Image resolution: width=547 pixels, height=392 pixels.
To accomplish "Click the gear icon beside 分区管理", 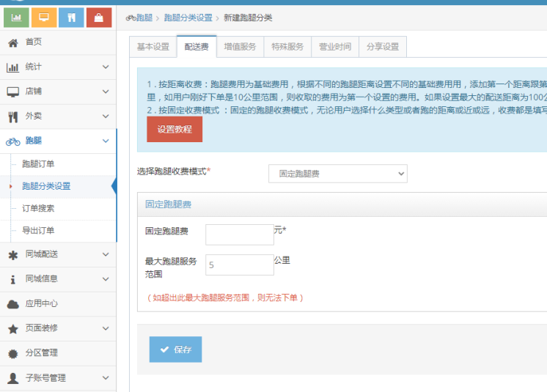I will coord(12,353).
